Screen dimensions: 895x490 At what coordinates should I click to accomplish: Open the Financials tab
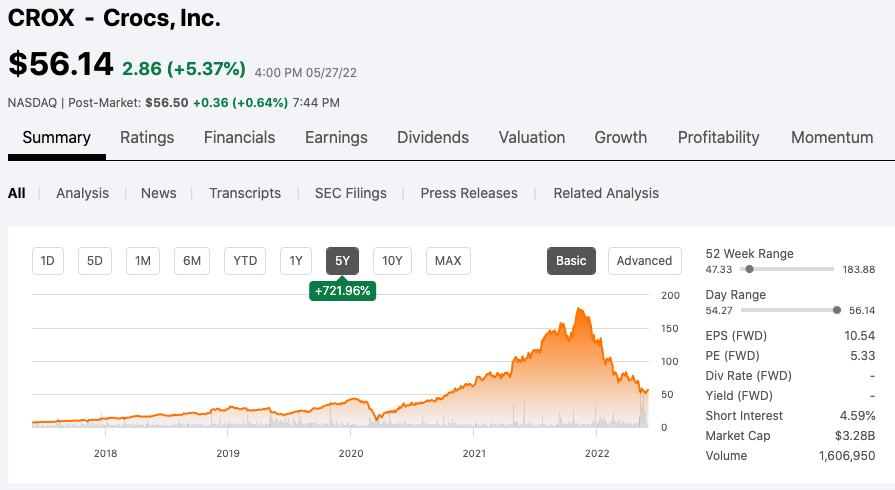pos(239,138)
